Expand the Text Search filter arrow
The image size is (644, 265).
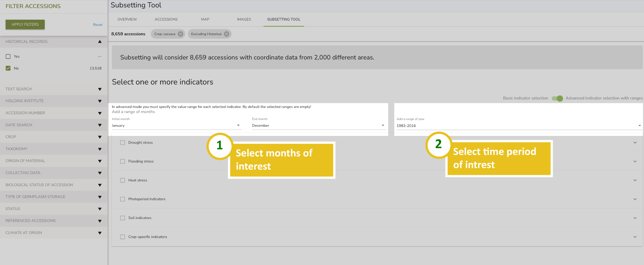click(x=100, y=89)
